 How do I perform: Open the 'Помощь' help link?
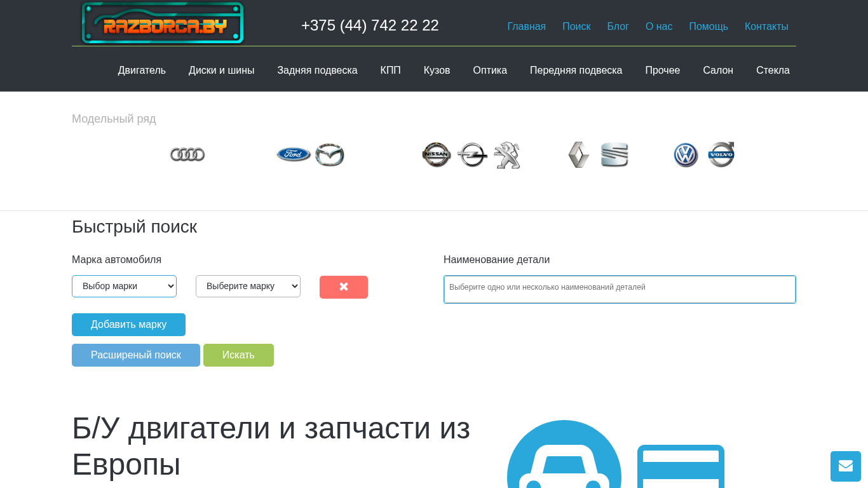(x=709, y=27)
